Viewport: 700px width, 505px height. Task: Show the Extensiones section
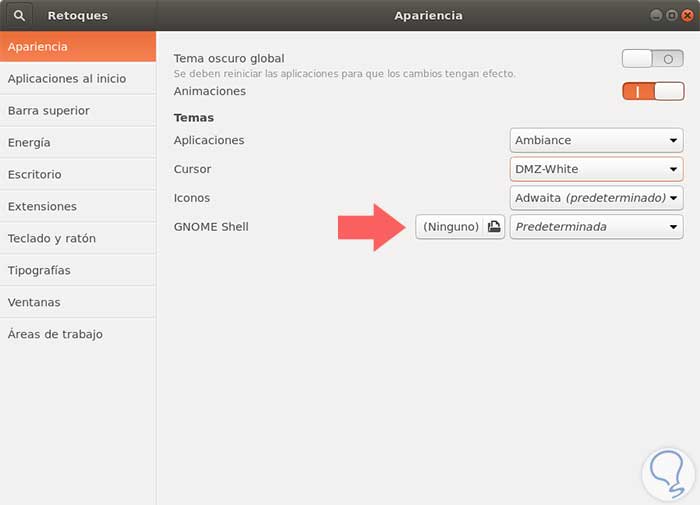[x=78, y=206]
